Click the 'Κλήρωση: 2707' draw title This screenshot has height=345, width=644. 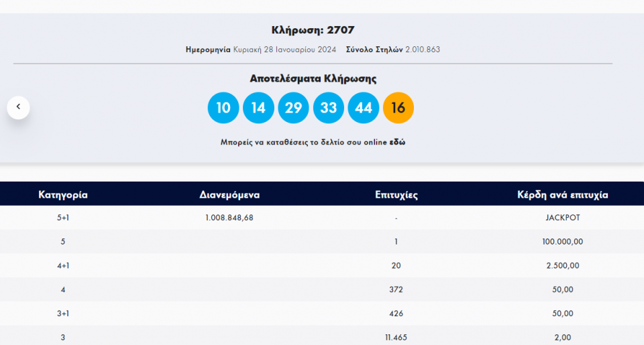[x=313, y=30]
